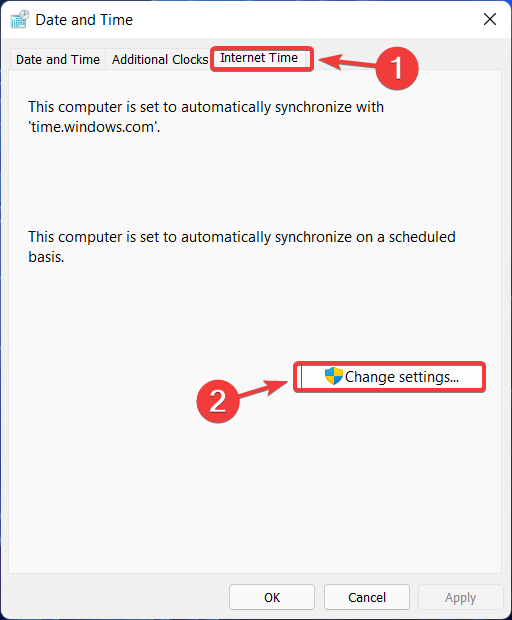Open the Additional Clocks tab

coord(160,59)
